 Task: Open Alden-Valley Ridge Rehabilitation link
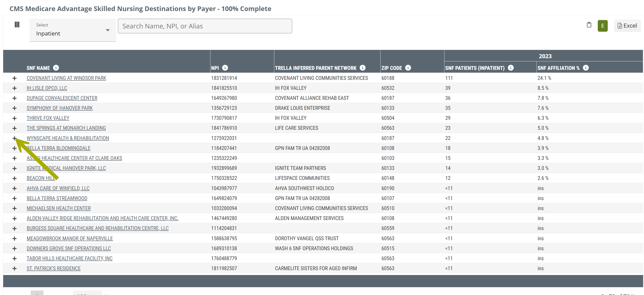pyautogui.click(x=102, y=218)
